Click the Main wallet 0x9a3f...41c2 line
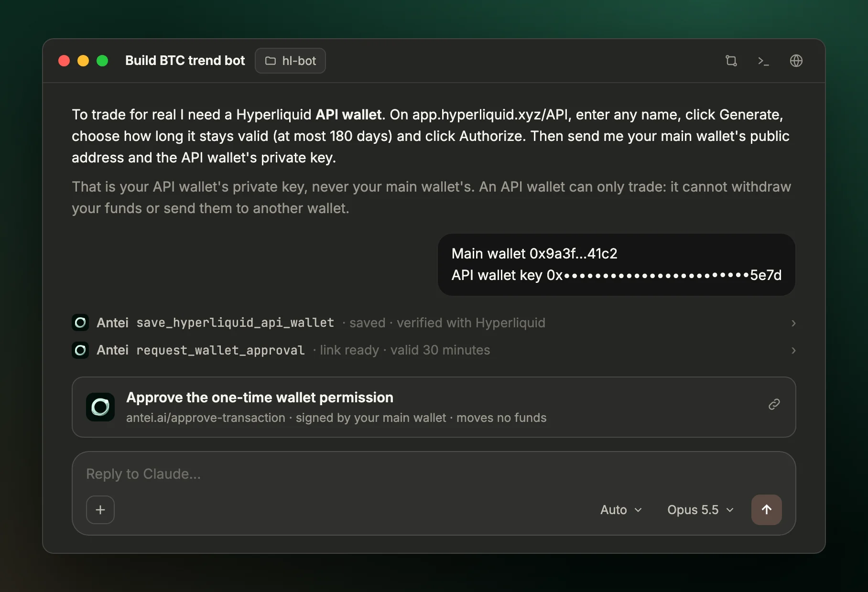This screenshot has height=592, width=868. (534, 253)
